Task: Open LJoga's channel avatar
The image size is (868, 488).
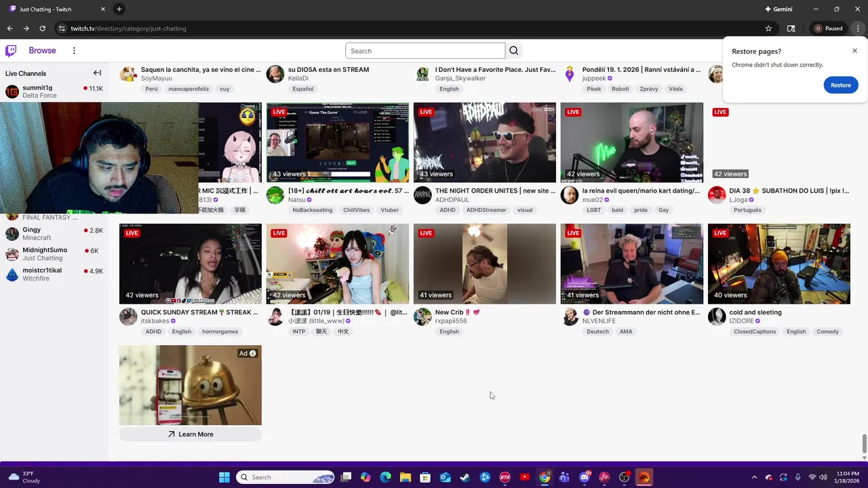Action: coord(717,195)
